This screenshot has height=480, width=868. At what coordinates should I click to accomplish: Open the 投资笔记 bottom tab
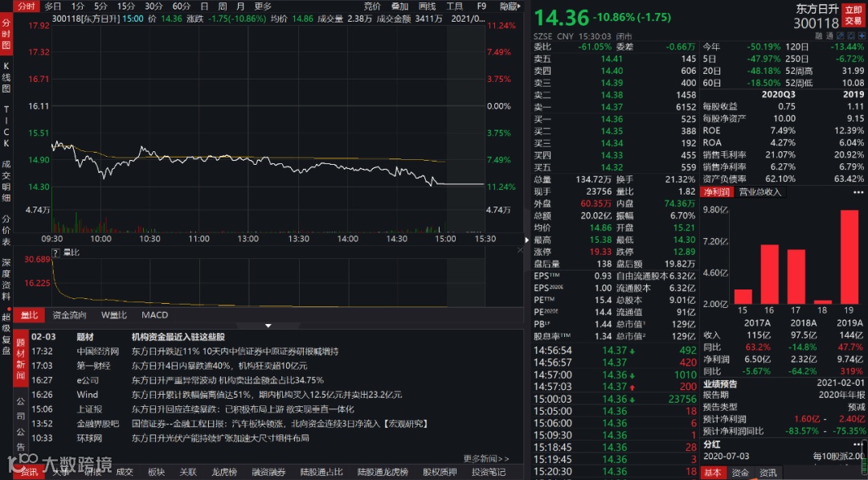click(x=489, y=472)
